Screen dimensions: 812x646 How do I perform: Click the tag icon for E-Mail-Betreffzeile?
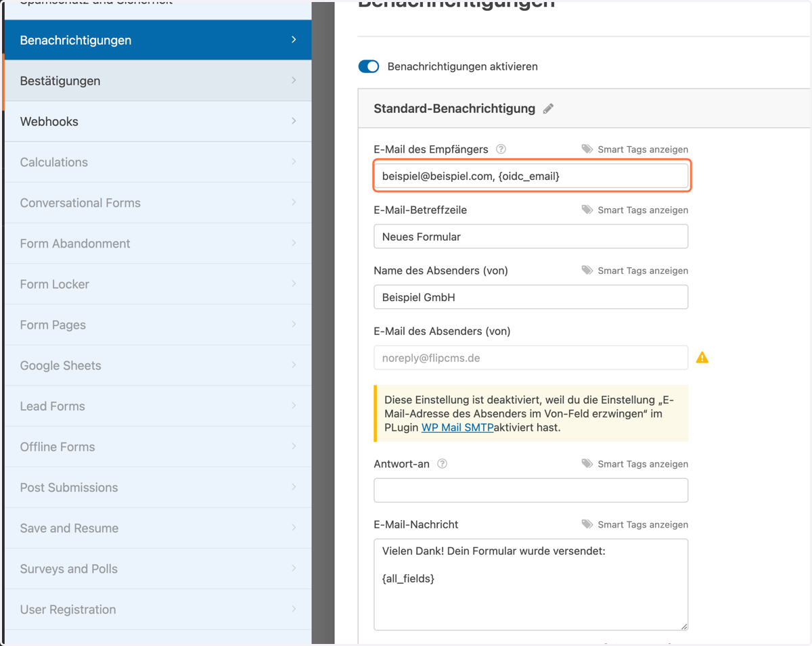pos(587,210)
